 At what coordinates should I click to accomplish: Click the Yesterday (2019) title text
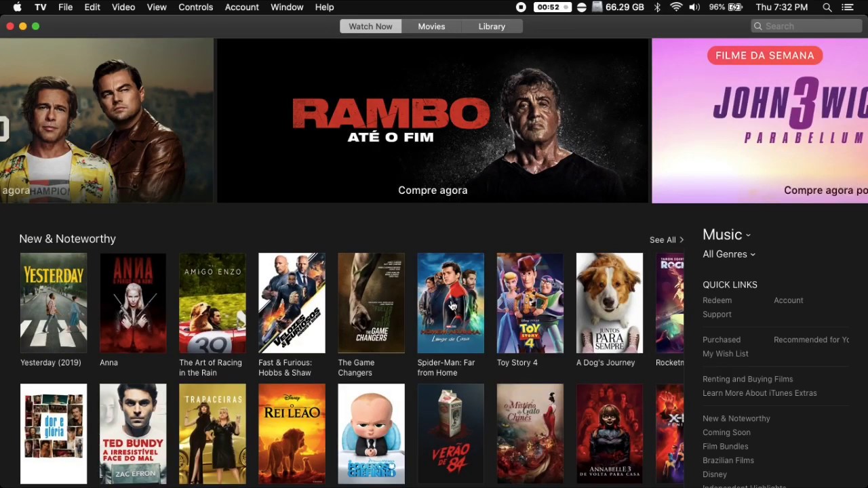tap(51, 363)
